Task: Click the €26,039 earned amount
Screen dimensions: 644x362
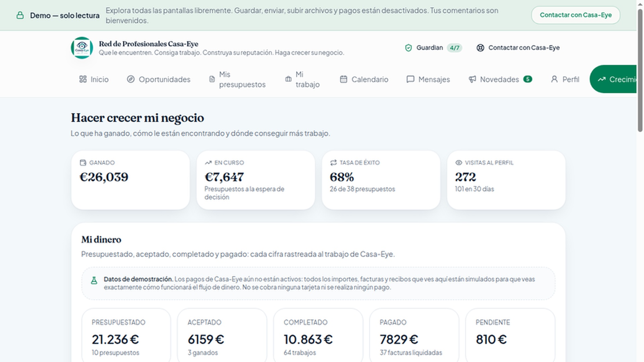Action: pyautogui.click(x=104, y=177)
